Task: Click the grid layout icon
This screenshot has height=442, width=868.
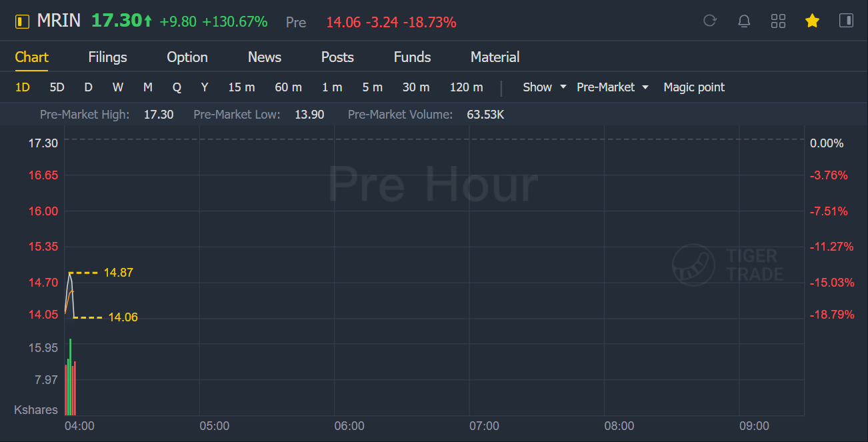Action: [778, 21]
